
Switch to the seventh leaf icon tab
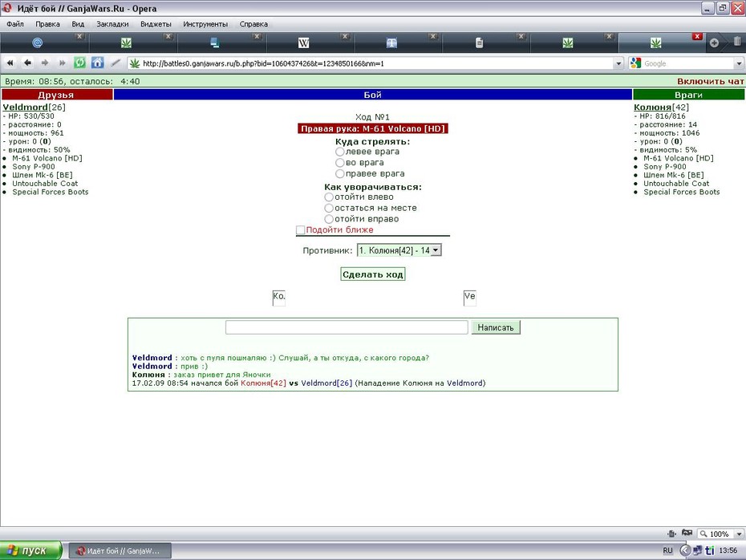568,43
